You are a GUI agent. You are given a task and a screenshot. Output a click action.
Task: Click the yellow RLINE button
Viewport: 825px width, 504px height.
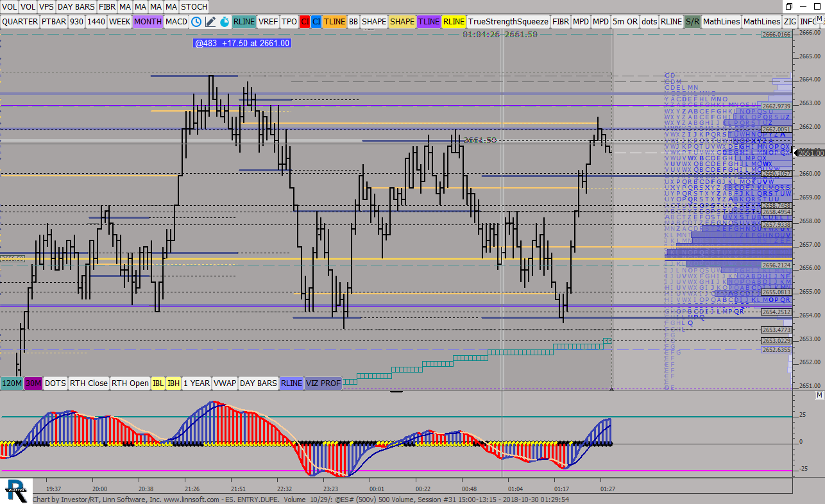pos(454,21)
